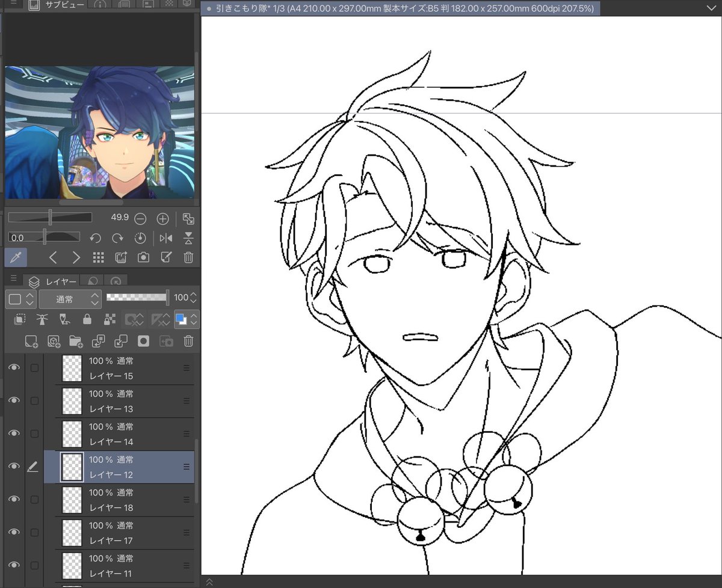The width and height of the screenshot is (722, 588).
Task: Set as draft layer
Action: pyautogui.click(x=64, y=319)
